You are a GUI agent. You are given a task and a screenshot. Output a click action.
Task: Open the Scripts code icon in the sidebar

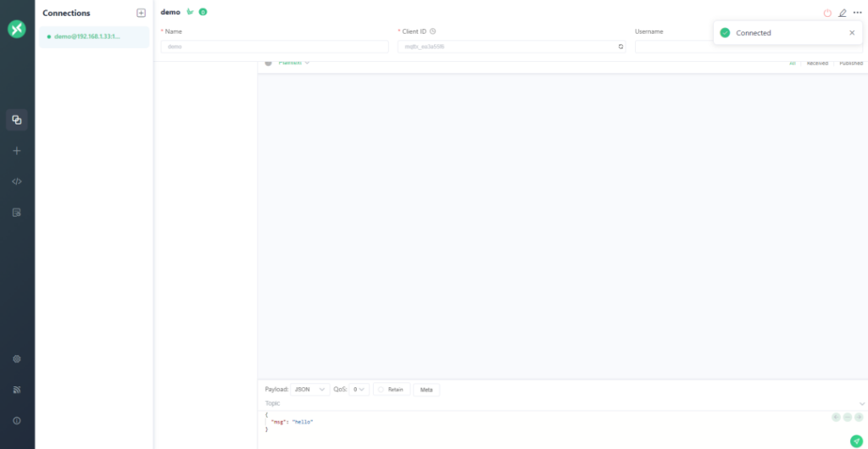[17, 181]
